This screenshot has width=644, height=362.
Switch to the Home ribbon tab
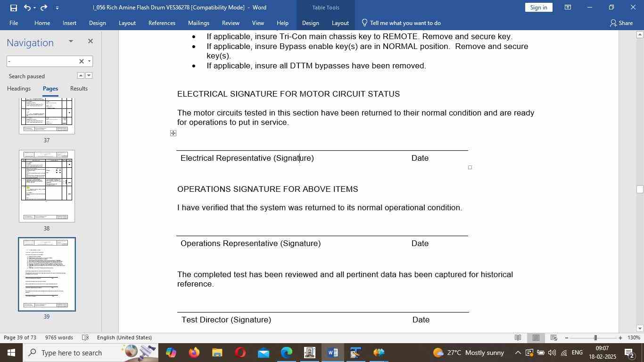(42, 23)
